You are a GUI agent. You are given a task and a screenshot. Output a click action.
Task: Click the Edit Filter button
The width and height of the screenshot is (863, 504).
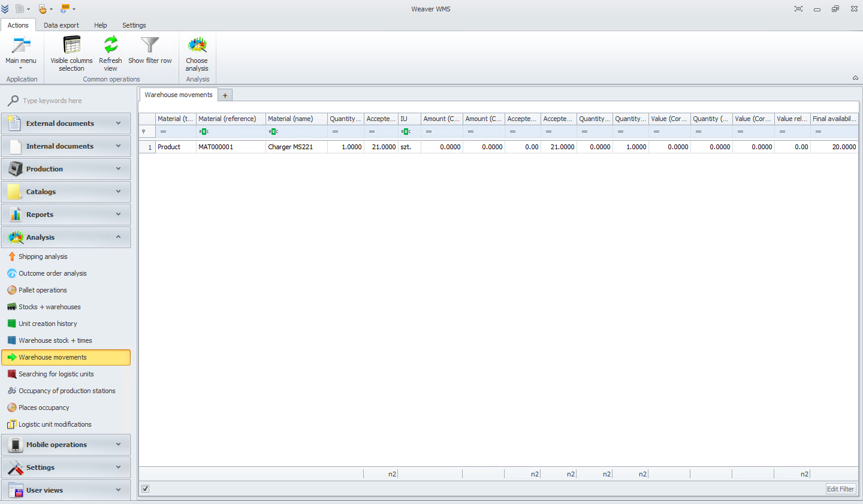(841, 489)
